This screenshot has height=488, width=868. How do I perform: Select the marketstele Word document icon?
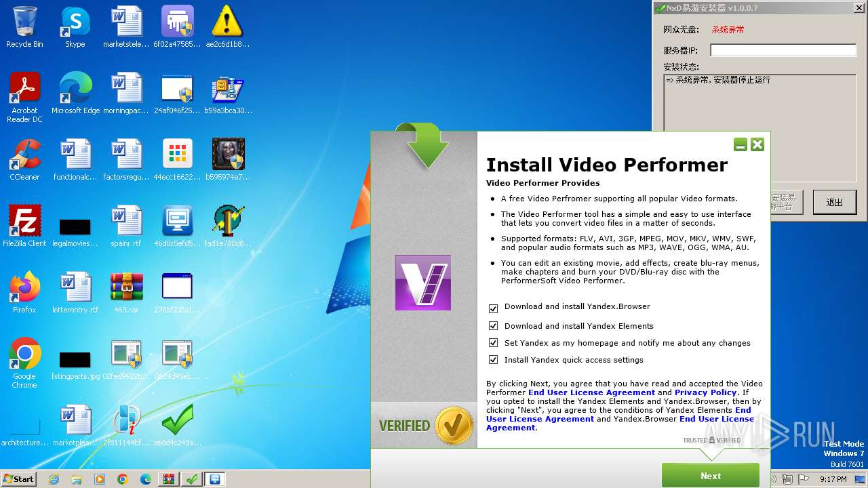tap(126, 27)
